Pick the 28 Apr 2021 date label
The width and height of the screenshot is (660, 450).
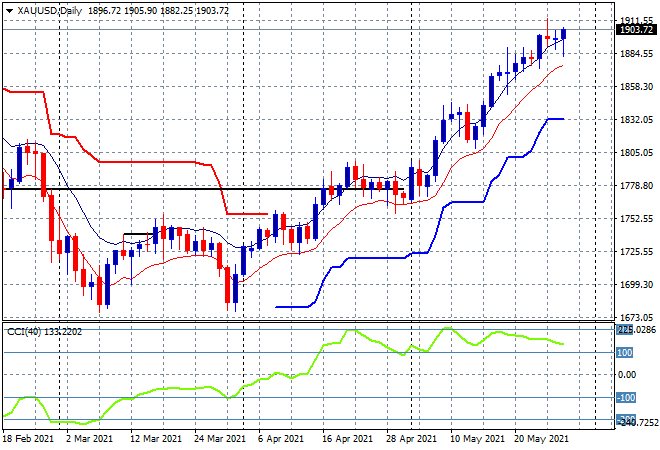[411, 439]
